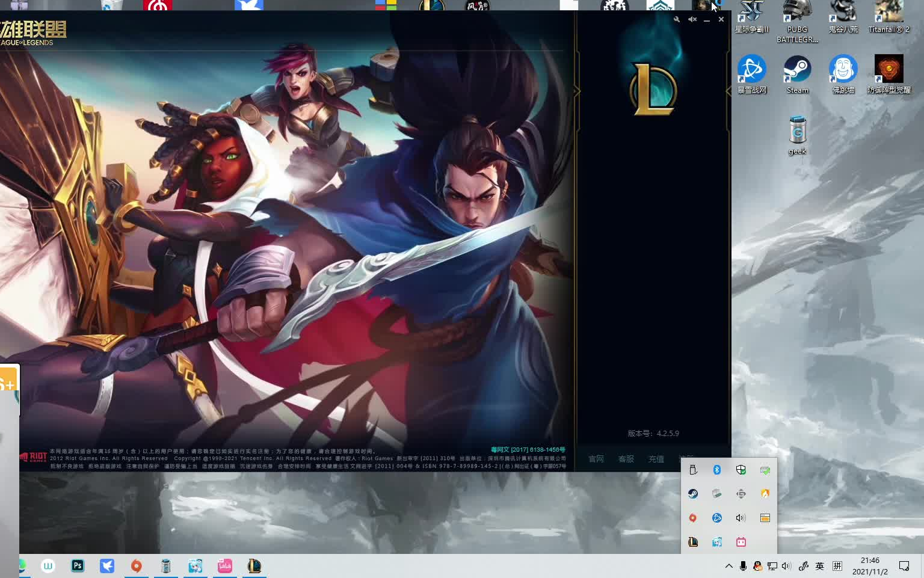Image resolution: width=924 pixels, height=578 pixels.
Task: Open the 佛跳墙 desktop shortcut
Action: pos(843,74)
